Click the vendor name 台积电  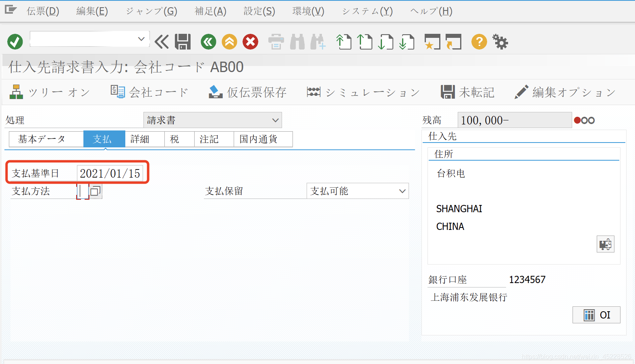pyautogui.click(x=451, y=174)
